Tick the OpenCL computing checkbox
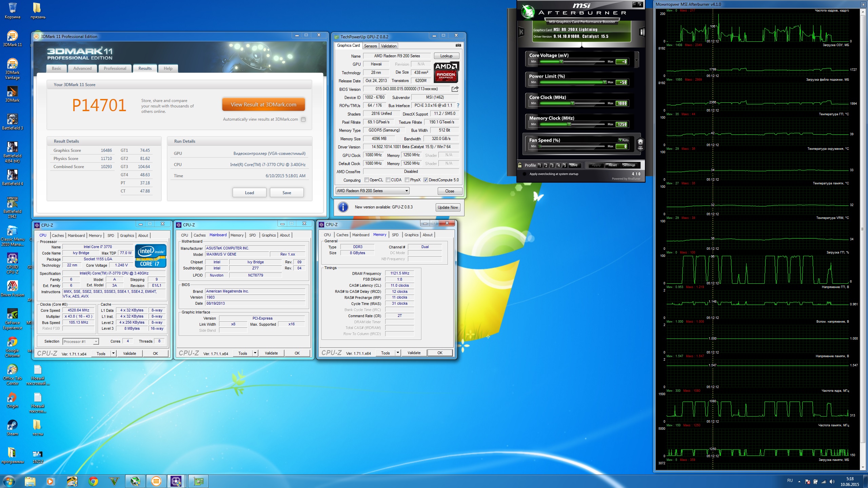This screenshot has height=488, width=868. 367,180
